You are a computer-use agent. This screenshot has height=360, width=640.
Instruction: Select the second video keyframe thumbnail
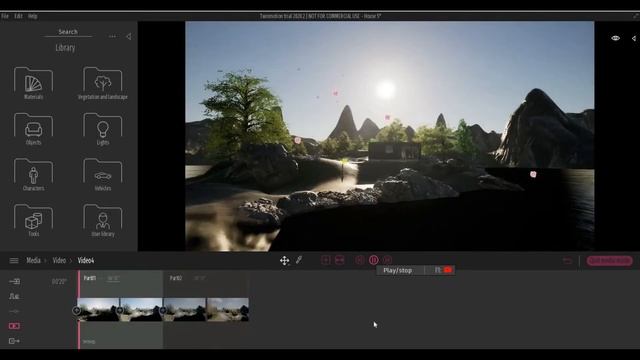point(141,309)
